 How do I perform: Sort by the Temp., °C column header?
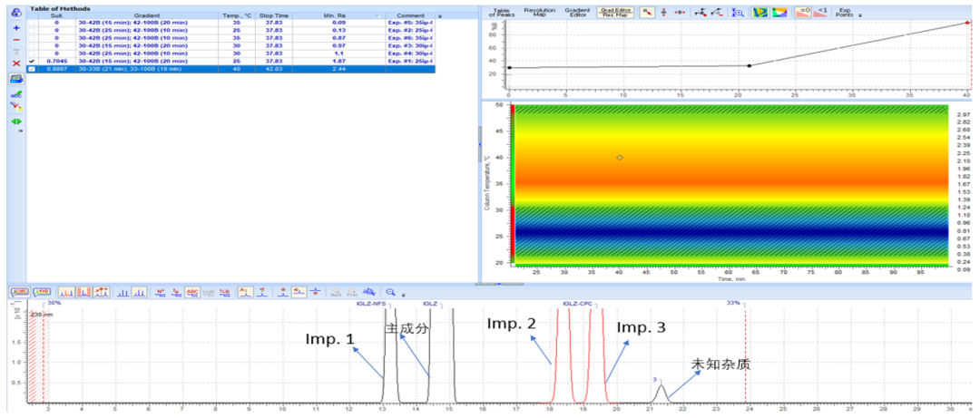pos(236,15)
